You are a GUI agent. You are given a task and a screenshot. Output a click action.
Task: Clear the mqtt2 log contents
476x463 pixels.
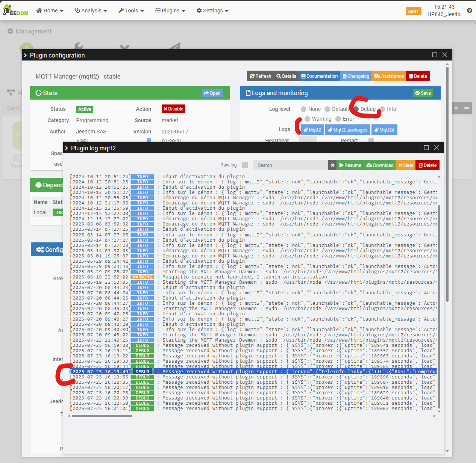coord(406,165)
